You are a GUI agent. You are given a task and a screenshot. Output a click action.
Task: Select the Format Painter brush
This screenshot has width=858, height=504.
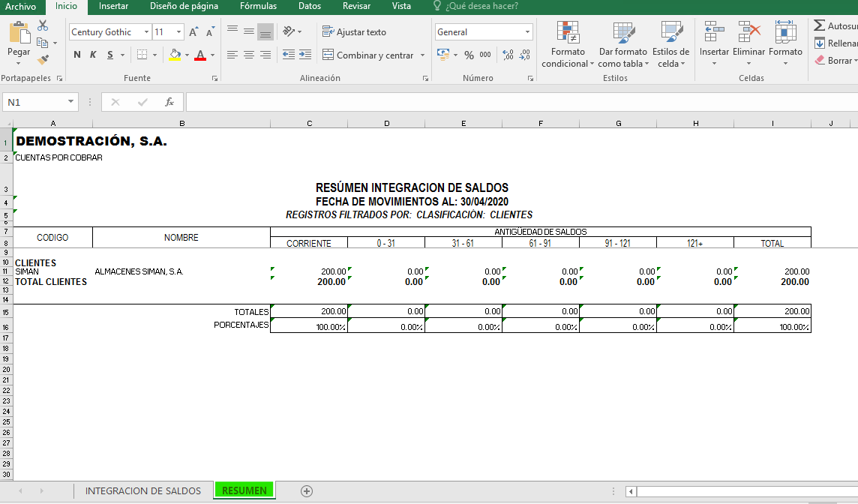click(x=43, y=59)
